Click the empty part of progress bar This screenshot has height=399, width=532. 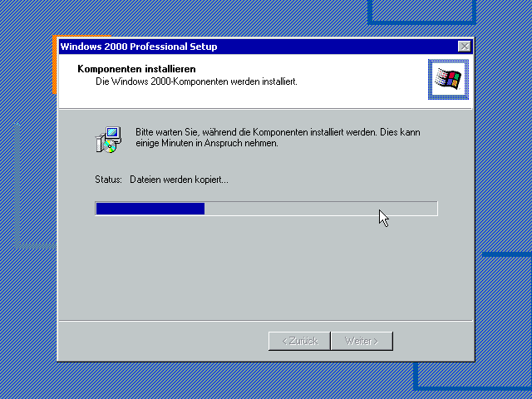[321, 209]
